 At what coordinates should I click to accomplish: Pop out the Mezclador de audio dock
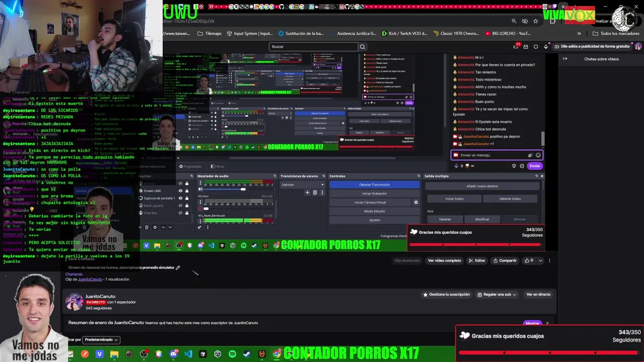[x=275, y=176]
